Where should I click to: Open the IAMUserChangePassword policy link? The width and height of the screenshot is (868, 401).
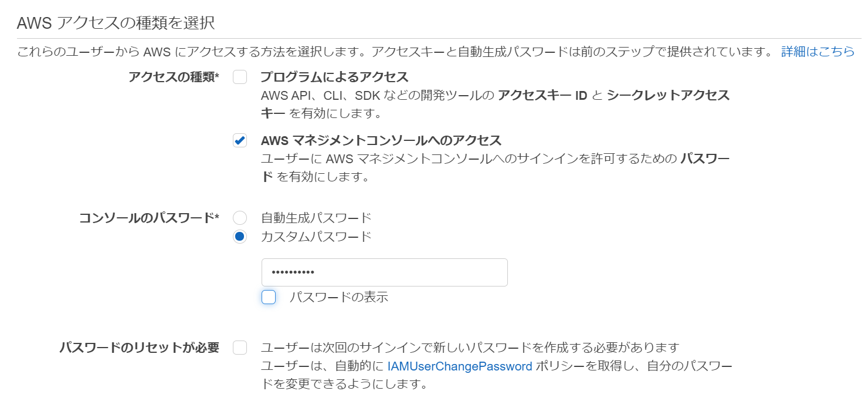click(x=460, y=366)
